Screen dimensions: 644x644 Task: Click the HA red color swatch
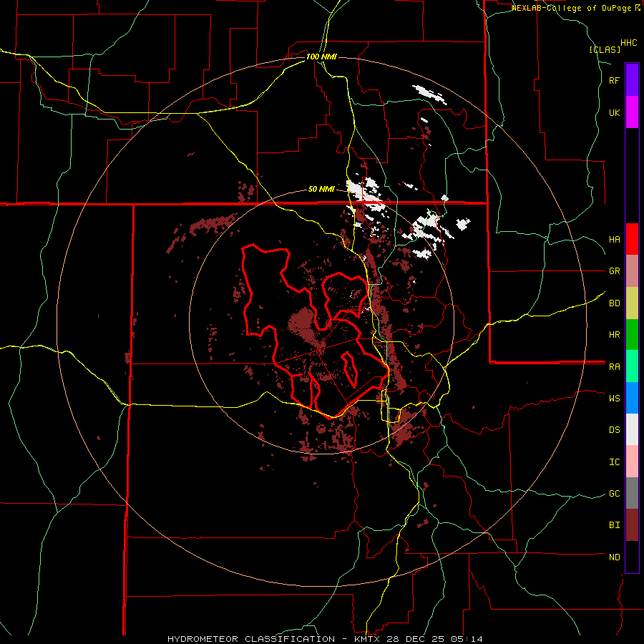(x=632, y=239)
